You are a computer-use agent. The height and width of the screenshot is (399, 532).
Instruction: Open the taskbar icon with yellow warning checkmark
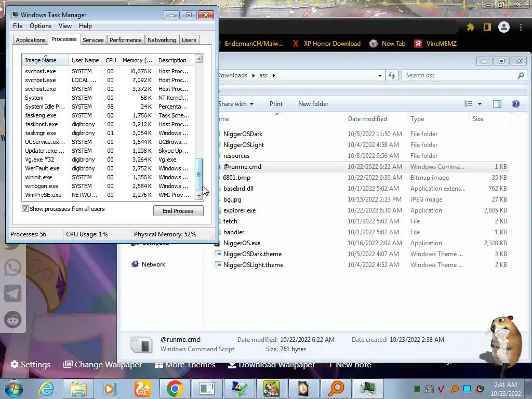(x=239, y=389)
